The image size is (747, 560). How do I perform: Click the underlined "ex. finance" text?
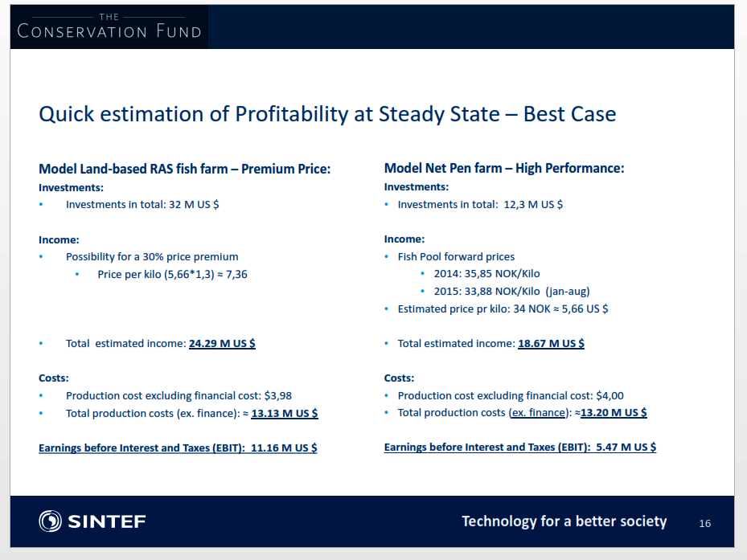tap(538, 412)
